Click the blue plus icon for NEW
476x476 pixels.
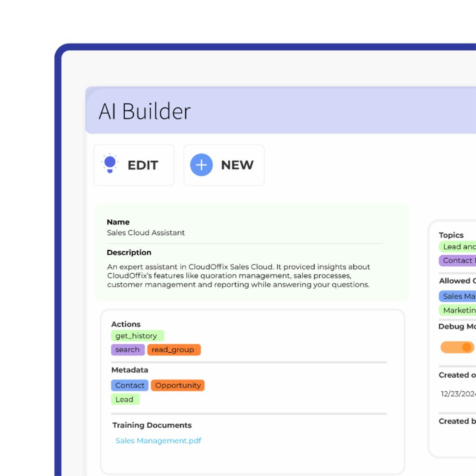pyautogui.click(x=202, y=165)
